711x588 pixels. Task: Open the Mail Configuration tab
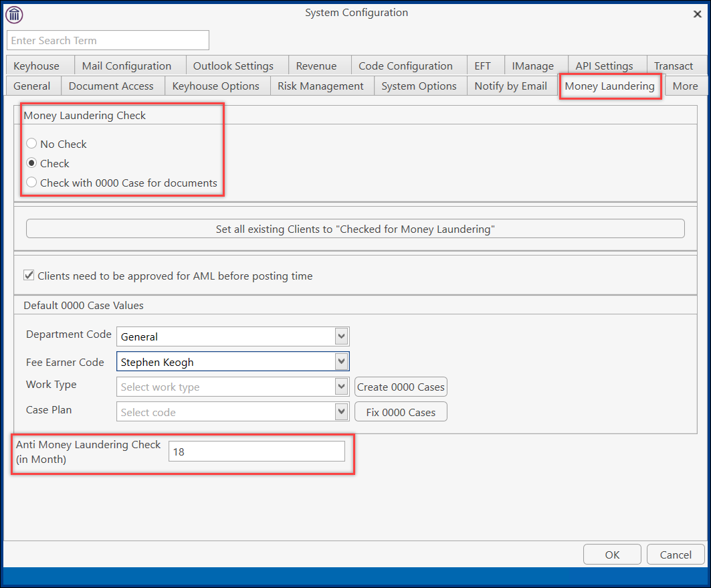pyautogui.click(x=126, y=66)
